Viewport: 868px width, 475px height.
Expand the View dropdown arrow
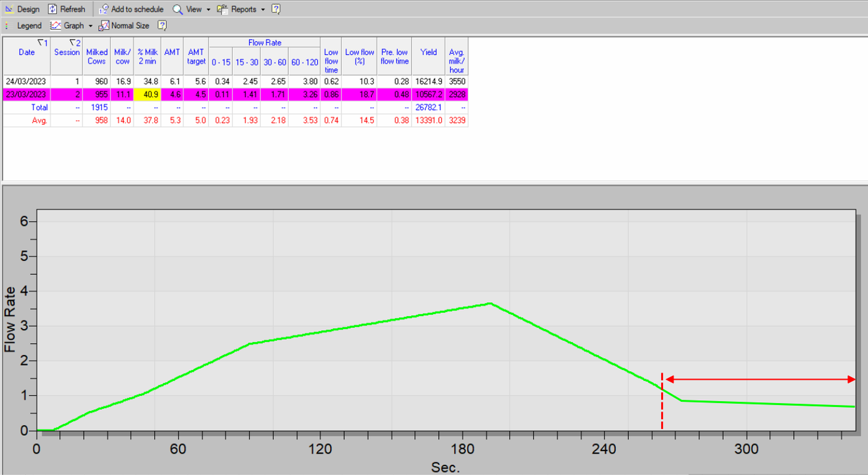[x=208, y=9]
